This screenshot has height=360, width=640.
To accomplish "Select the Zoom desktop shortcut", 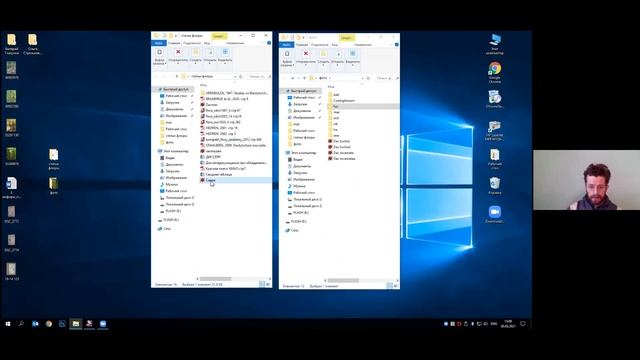I will 495,214.
